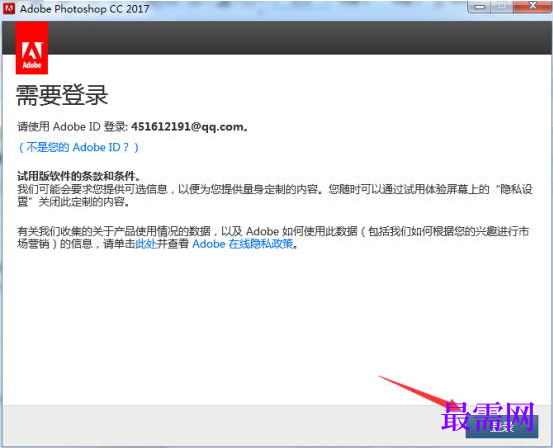Click the 请使用 Adobe ID 登录 label

coord(73,127)
